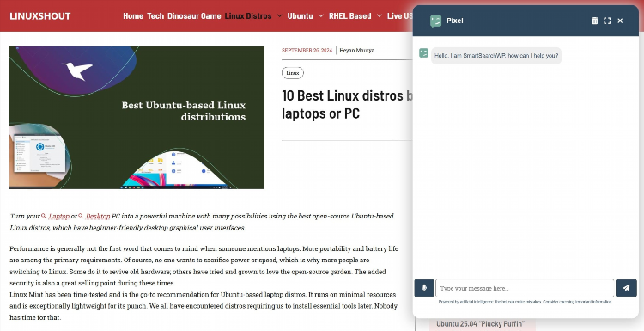
Task: Clear chat with the trash icon
Action: click(594, 21)
